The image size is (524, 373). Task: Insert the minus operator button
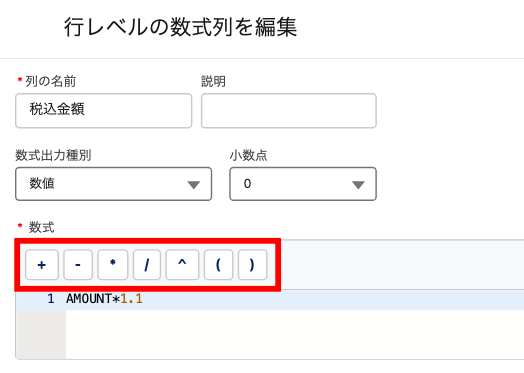click(x=78, y=265)
